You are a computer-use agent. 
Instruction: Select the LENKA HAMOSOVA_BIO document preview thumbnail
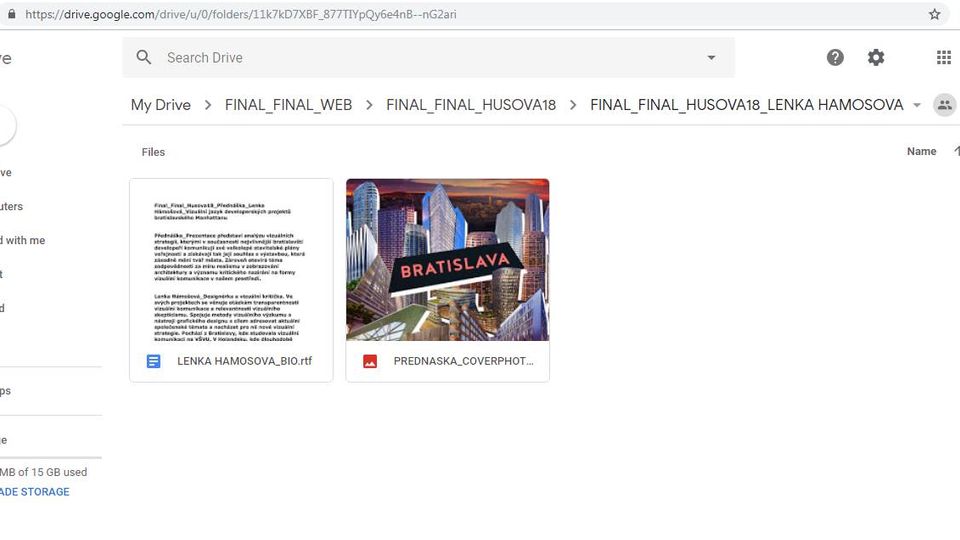point(231,260)
